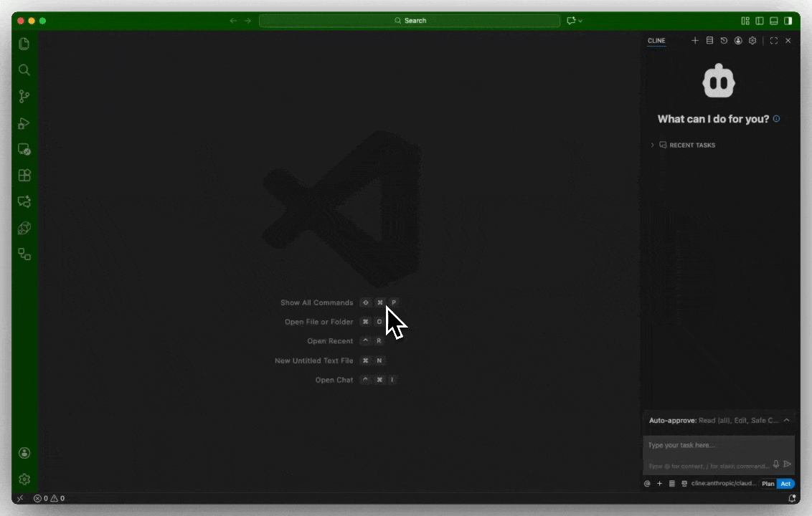The width and height of the screenshot is (812, 516).
Task: Select the CLINE panel tab
Action: (x=656, y=40)
